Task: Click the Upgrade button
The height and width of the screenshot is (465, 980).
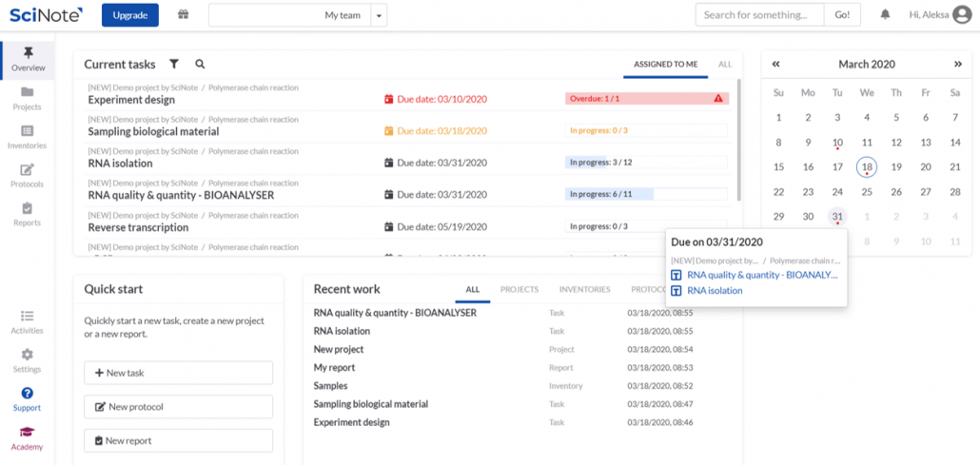Action: coord(129,15)
